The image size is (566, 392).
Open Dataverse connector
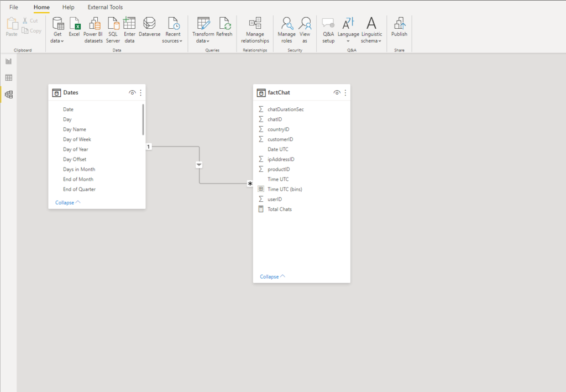coord(149,27)
